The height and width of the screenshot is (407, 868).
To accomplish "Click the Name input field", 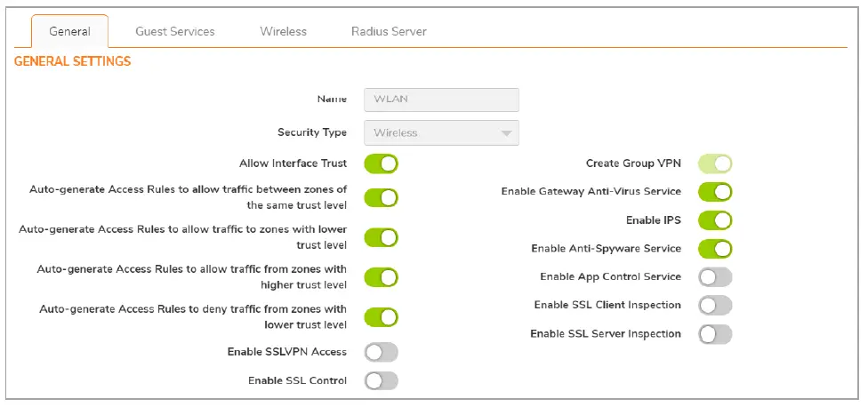I will click(441, 100).
